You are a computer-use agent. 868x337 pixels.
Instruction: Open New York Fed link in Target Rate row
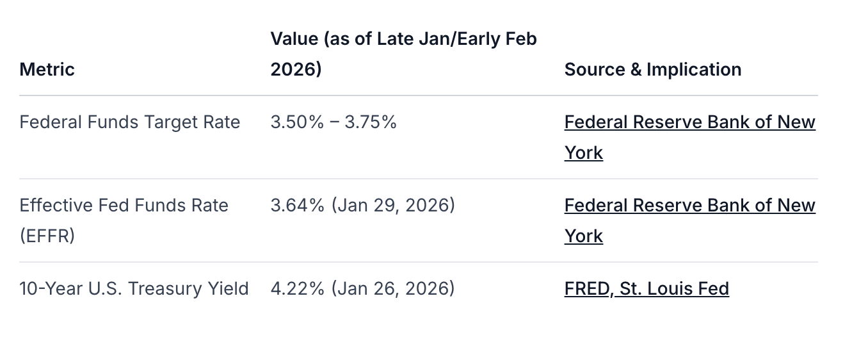tap(689, 122)
